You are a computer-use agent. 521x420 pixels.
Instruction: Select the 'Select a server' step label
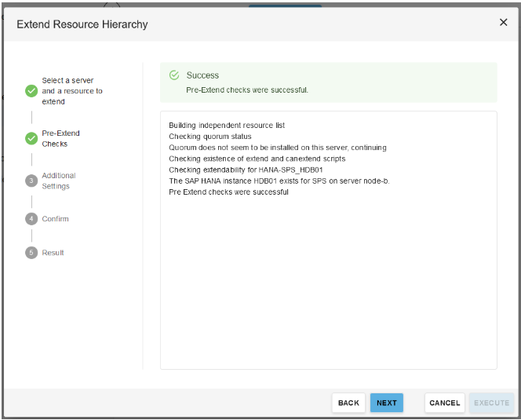(x=71, y=91)
